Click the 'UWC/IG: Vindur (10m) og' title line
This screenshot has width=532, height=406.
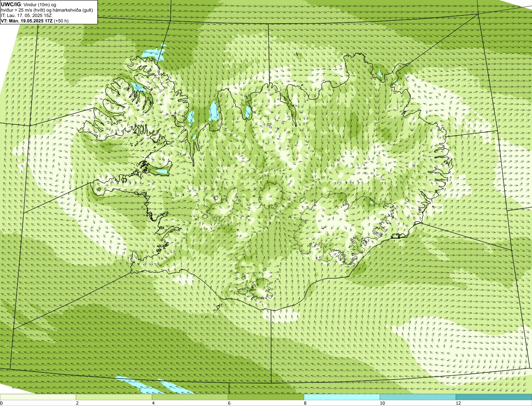[28, 5]
